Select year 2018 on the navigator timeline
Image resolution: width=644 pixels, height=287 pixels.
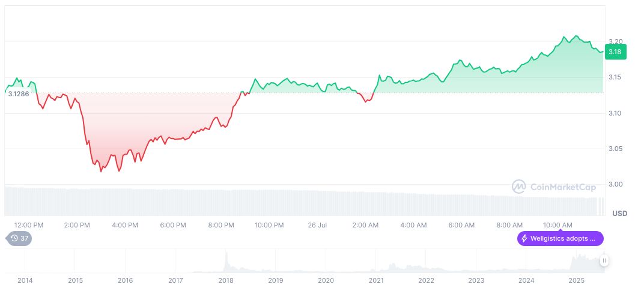[x=226, y=280]
